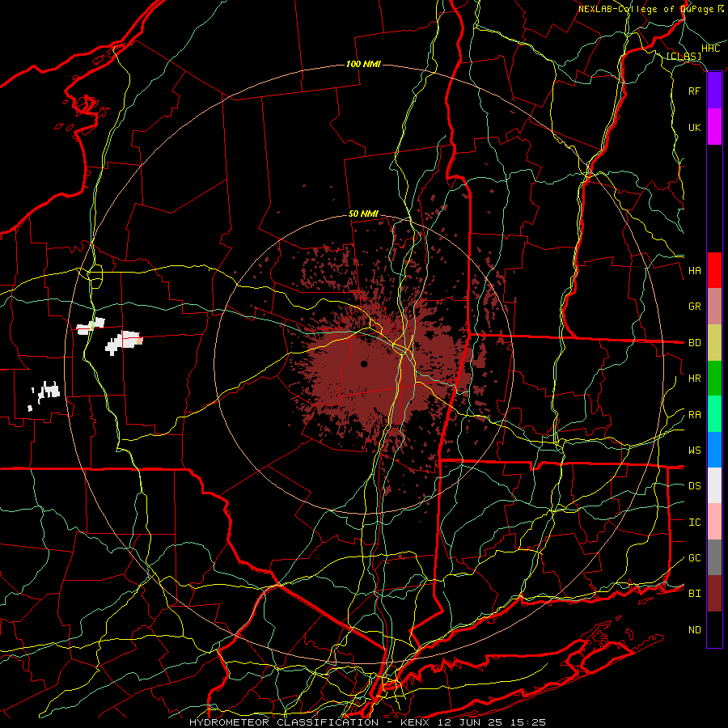Screen dimensions: 728x728
Task: Click the [CLAS] label
Action: 684,57
